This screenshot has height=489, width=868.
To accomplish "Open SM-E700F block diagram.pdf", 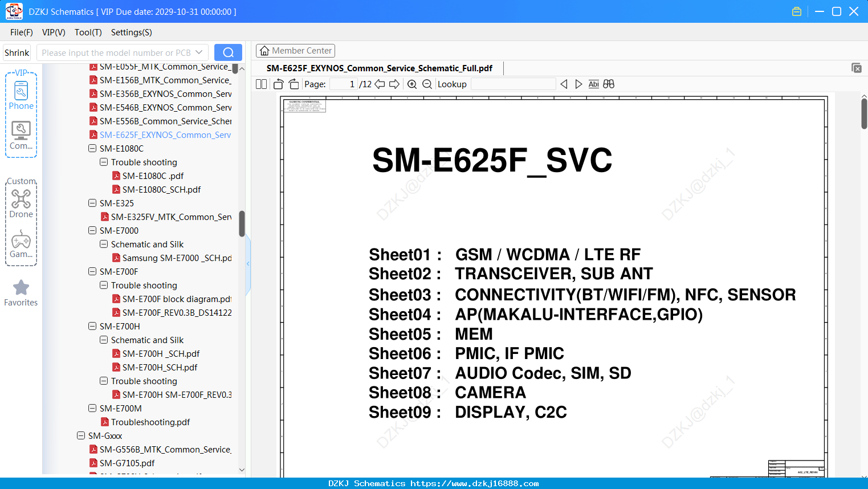I will point(177,299).
